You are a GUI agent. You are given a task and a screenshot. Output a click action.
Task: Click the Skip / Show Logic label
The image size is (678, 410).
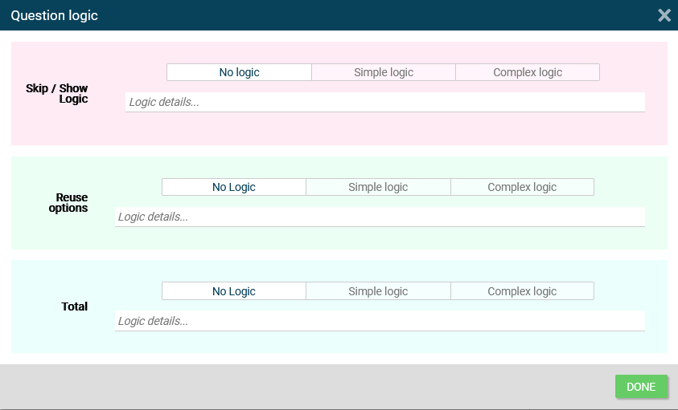coord(57,94)
